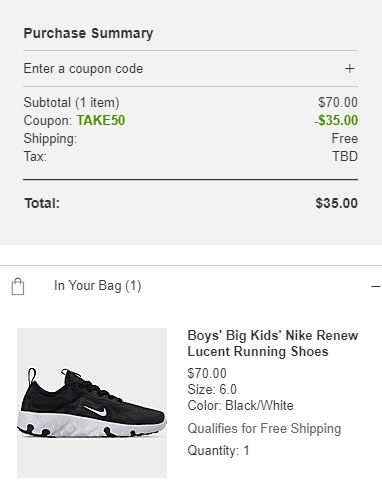Select the 'Subtotal (1 item)' label
The height and width of the screenshot is (487, 382).
(x=71, y=102)
